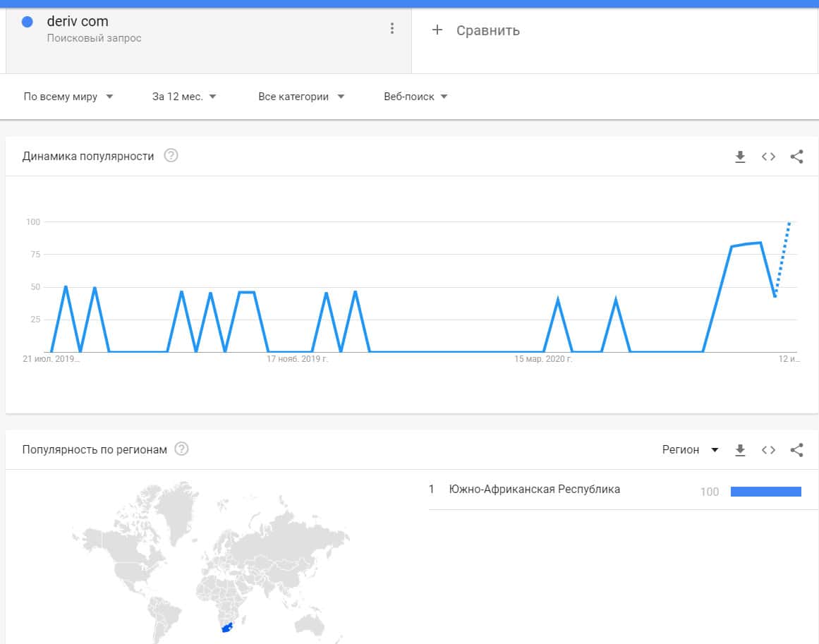Open help for Популярность по регионам
This screenshot has height=644, width=819.
click(x=181, y=449)
